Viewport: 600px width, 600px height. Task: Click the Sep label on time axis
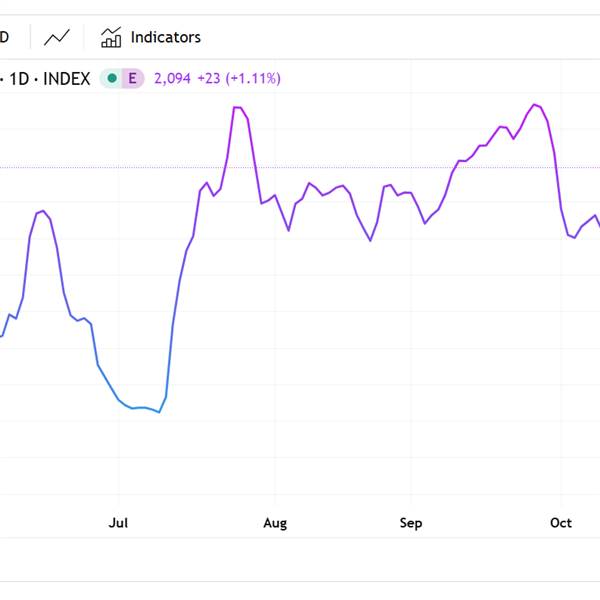410,523
